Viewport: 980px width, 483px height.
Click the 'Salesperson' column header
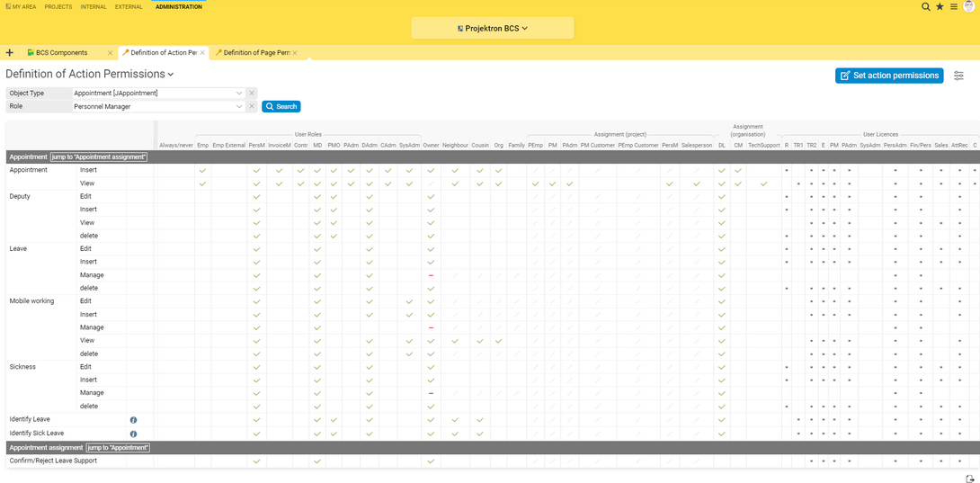click(x=697, y=145)
